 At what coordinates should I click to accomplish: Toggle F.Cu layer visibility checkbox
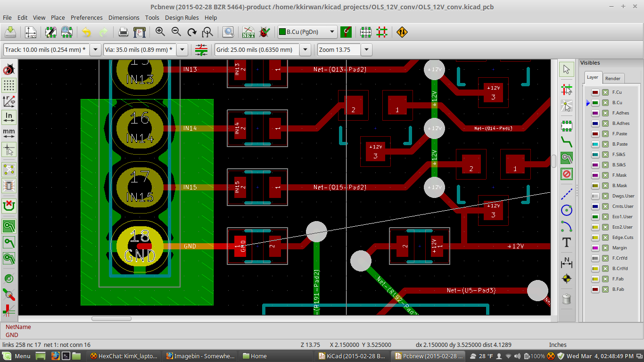coord(605,92)
